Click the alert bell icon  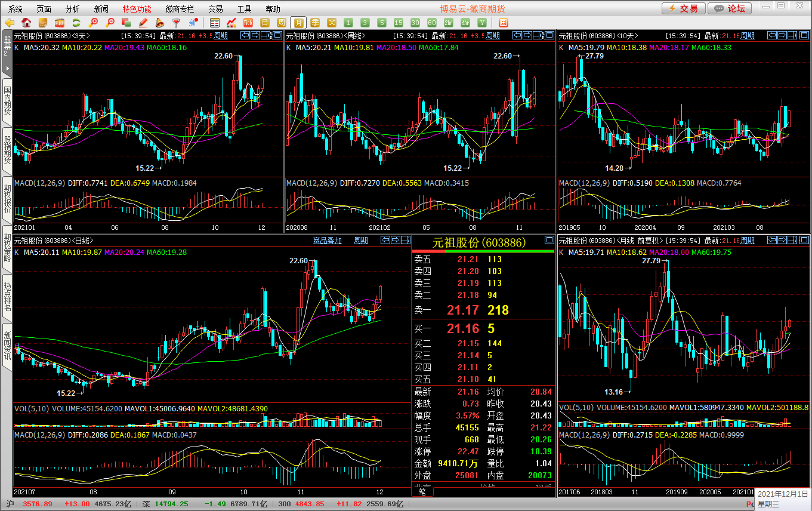tap(159, 23)
